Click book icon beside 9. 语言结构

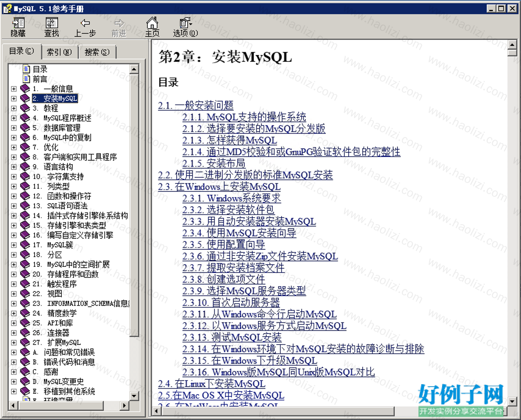pos(25,167)
